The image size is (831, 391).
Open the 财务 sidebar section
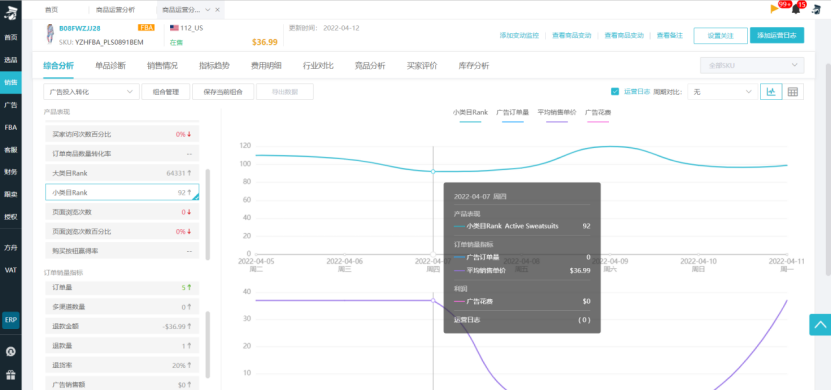click(11, 172)
